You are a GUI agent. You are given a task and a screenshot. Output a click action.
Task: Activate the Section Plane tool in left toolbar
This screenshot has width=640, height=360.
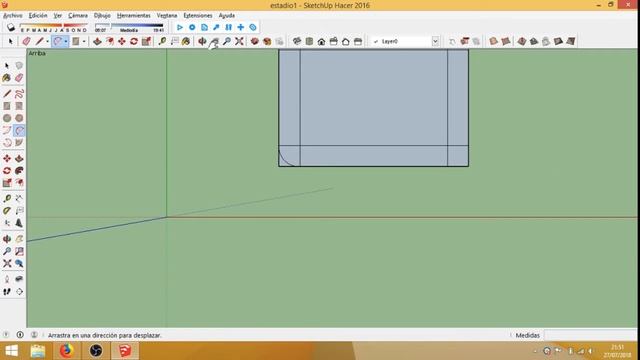pos(19,291)
